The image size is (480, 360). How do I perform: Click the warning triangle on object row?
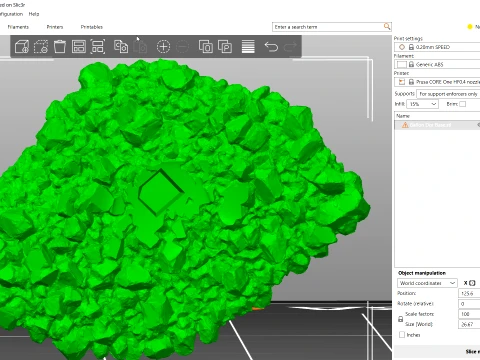(x=405, y=125)
